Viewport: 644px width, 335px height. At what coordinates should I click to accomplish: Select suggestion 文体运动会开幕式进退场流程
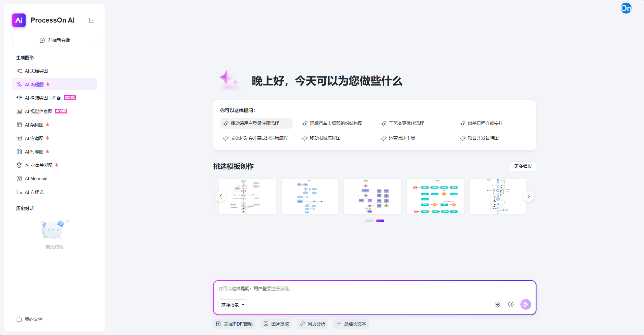click(x=256, y=138)
